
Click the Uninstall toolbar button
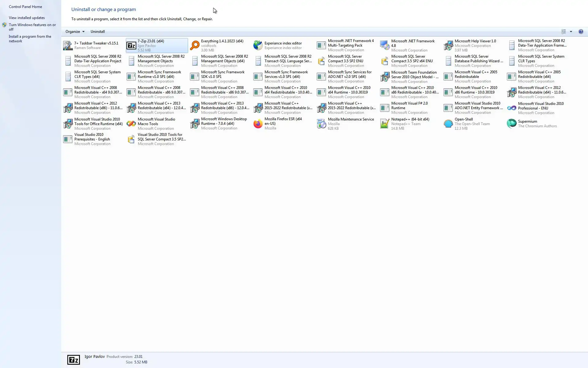(x=97, y=32)
